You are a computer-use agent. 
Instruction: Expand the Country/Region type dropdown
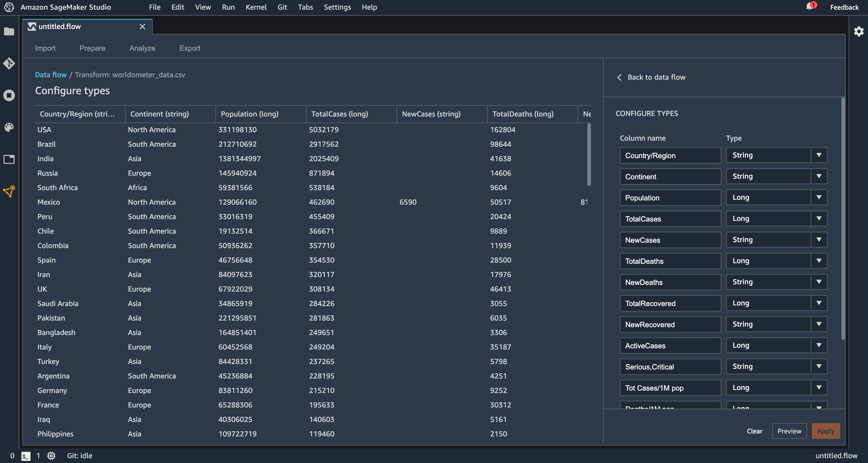819,155
